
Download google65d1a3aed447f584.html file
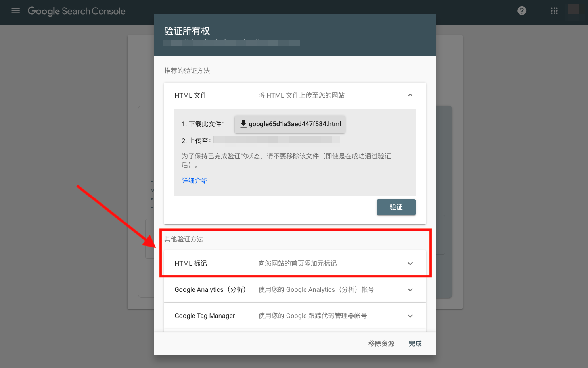[x=290, y=124]
